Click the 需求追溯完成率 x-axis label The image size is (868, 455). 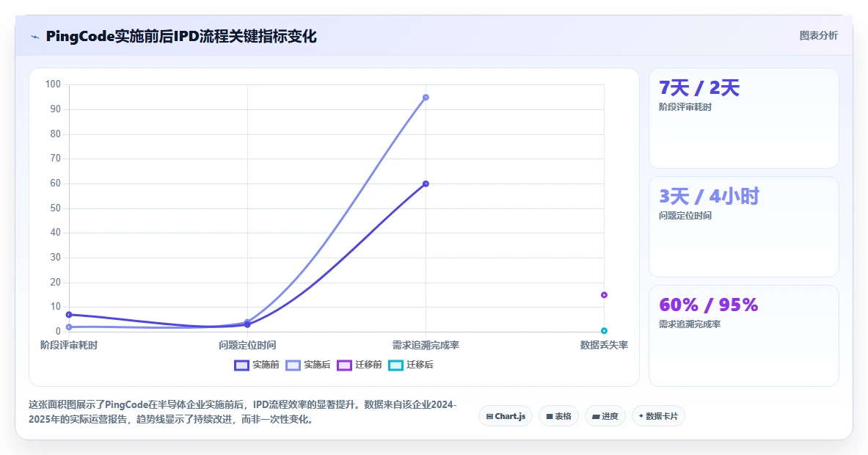pyautogui.click(x=426, y=346)
